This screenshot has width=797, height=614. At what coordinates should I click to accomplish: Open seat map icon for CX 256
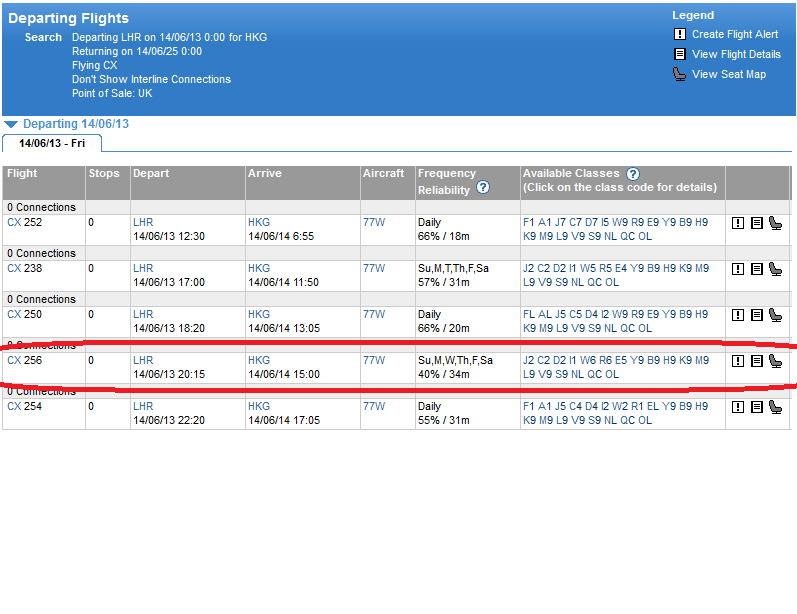coord(775,361)
